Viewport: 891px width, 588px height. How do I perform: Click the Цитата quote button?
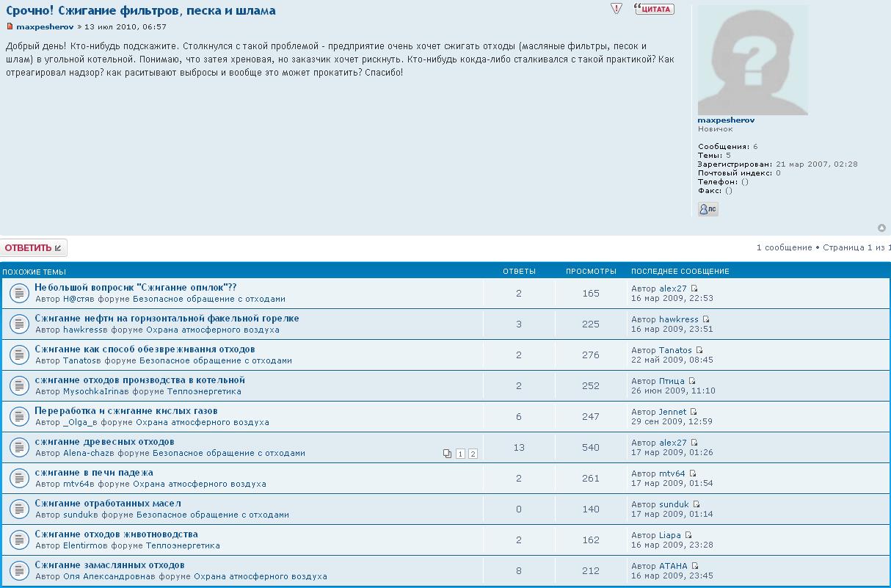[x=654, y=9]
